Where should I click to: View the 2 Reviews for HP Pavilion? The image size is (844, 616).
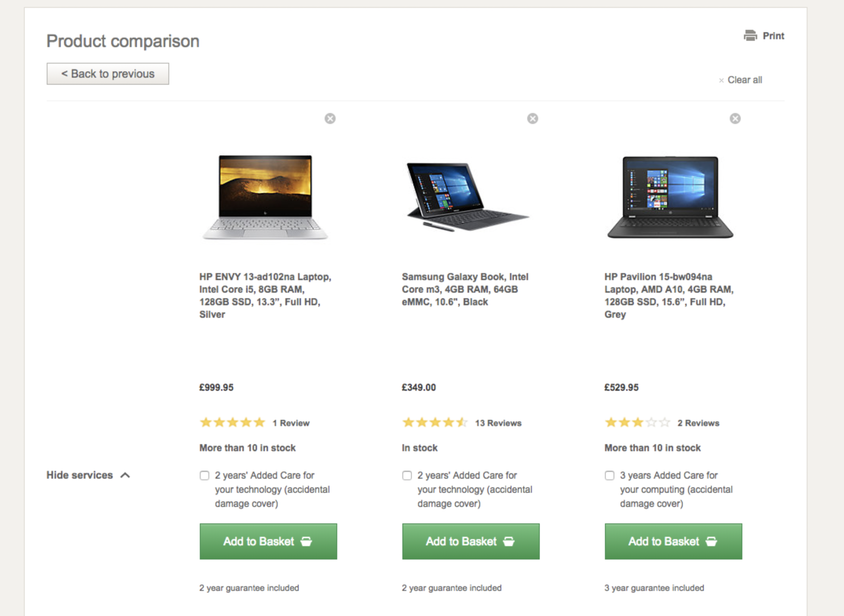[698, 423]
